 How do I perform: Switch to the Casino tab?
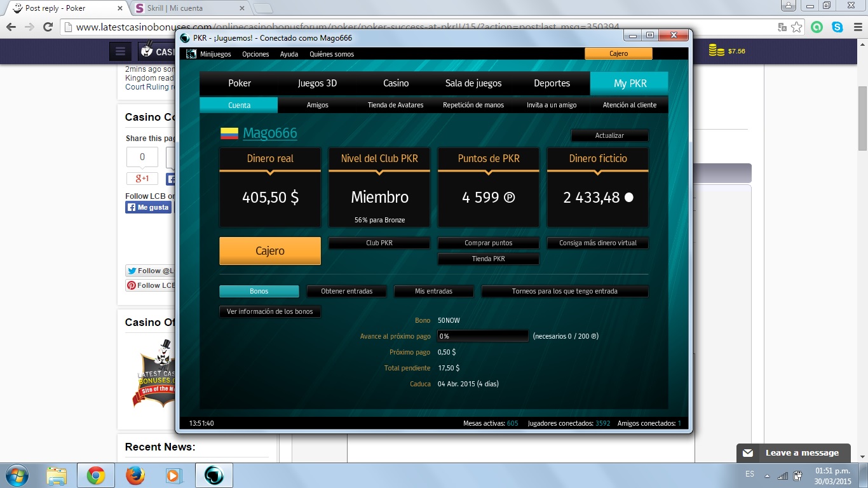pos(396,83)
